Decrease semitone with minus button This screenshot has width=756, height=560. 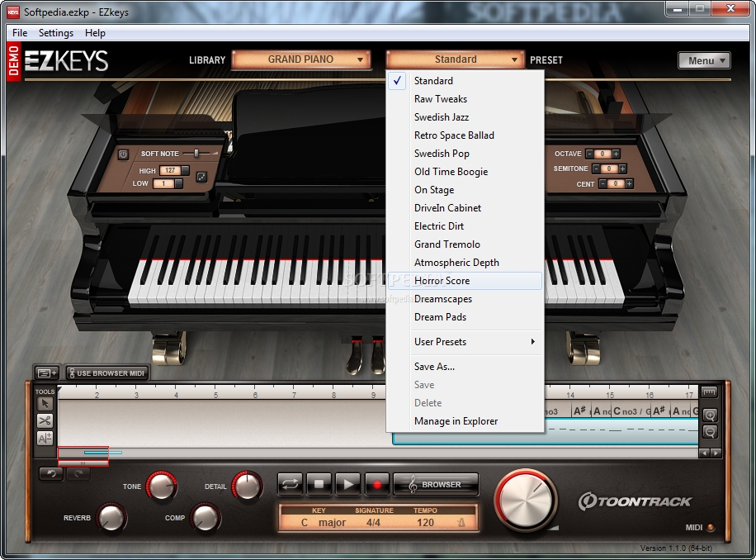[597, 168]
